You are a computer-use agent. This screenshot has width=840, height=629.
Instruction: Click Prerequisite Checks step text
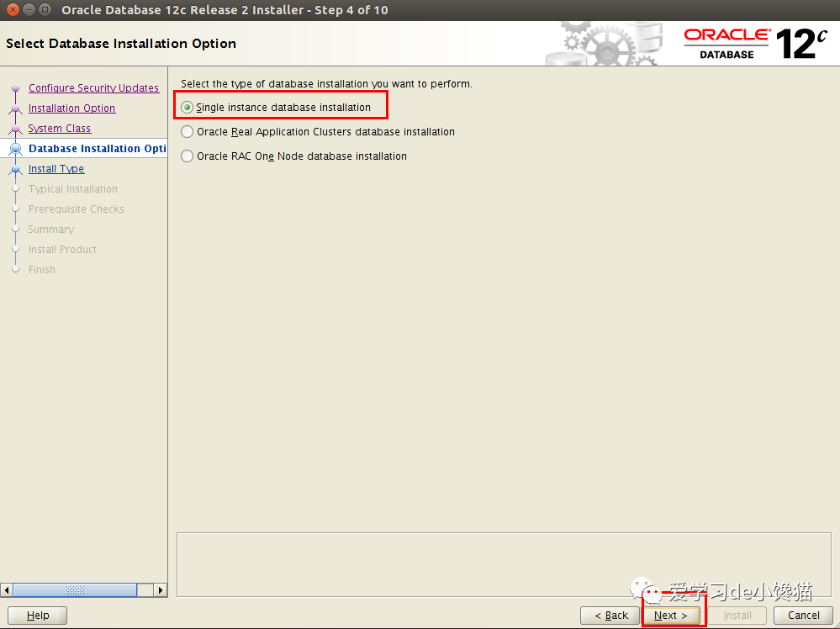coord(76,209)
